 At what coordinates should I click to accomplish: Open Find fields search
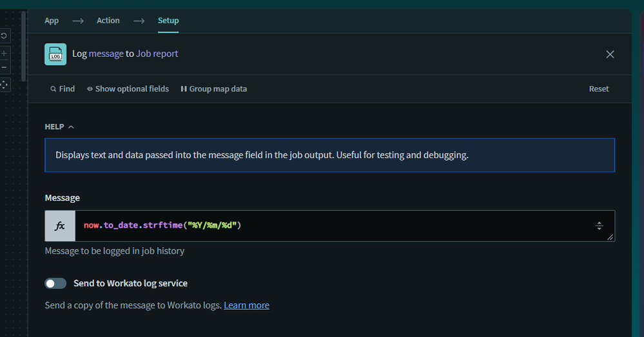(63, 89)
